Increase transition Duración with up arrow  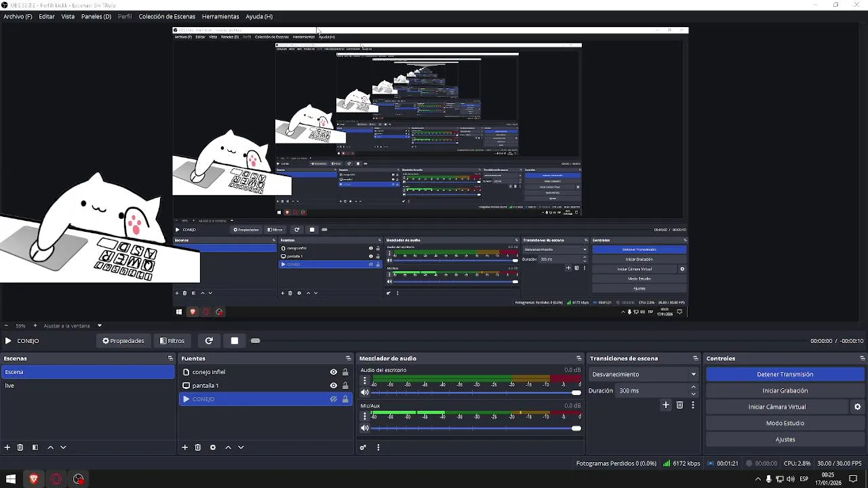pyautogui.click(x=693, y=387)
